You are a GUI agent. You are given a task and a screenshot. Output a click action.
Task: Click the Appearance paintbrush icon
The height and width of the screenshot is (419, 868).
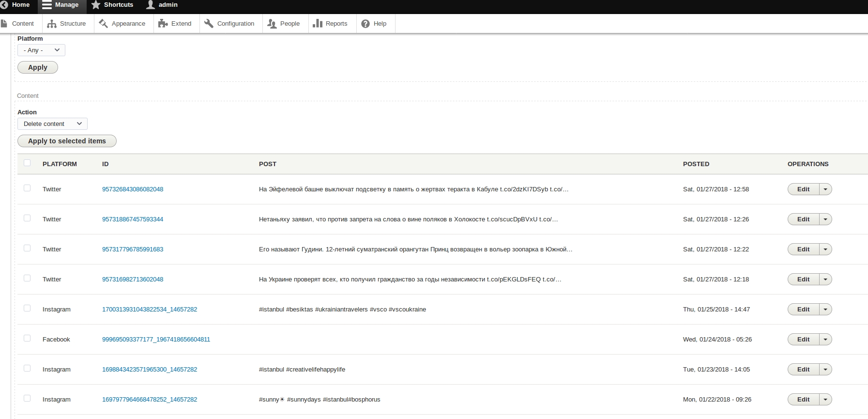coord(103,23)
